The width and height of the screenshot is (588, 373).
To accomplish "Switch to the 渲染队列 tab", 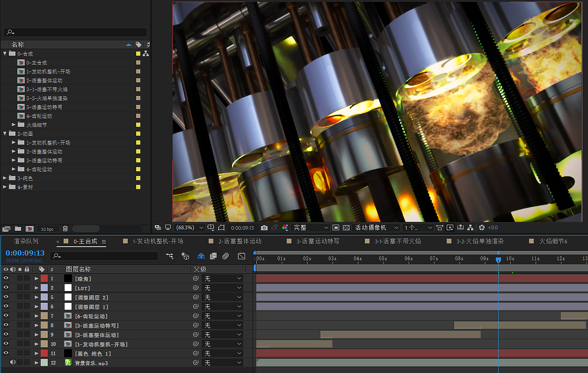I will coord(26,241).
